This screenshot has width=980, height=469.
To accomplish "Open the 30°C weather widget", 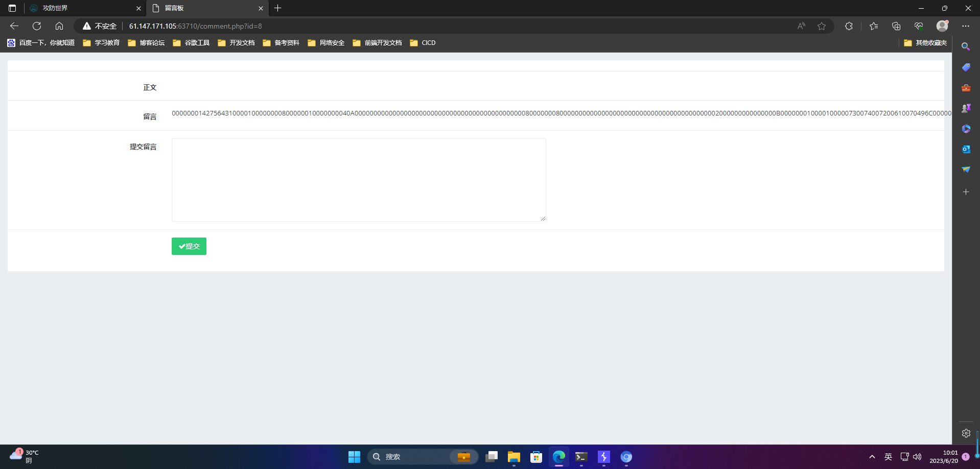I will (24, 457).
